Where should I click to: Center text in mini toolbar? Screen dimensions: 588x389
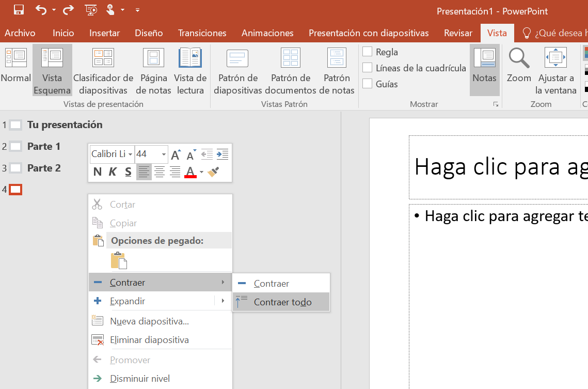click(x=160, y=172)
